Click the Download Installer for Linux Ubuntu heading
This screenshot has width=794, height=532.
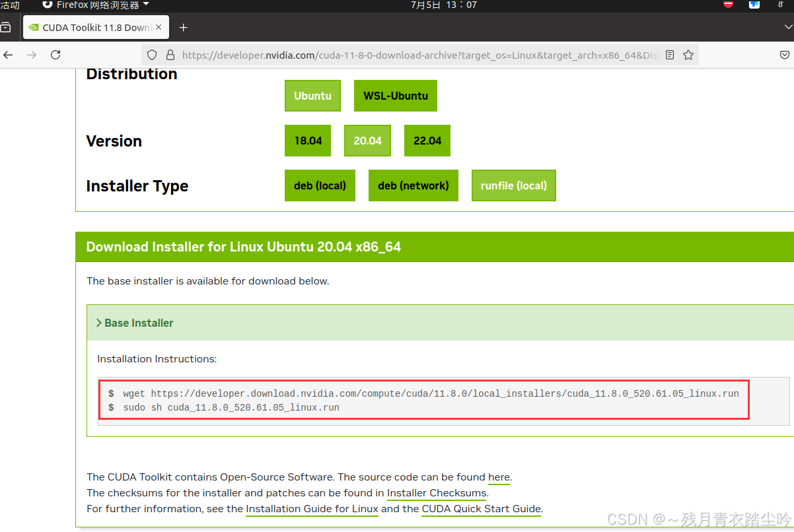tap(244, 248)
